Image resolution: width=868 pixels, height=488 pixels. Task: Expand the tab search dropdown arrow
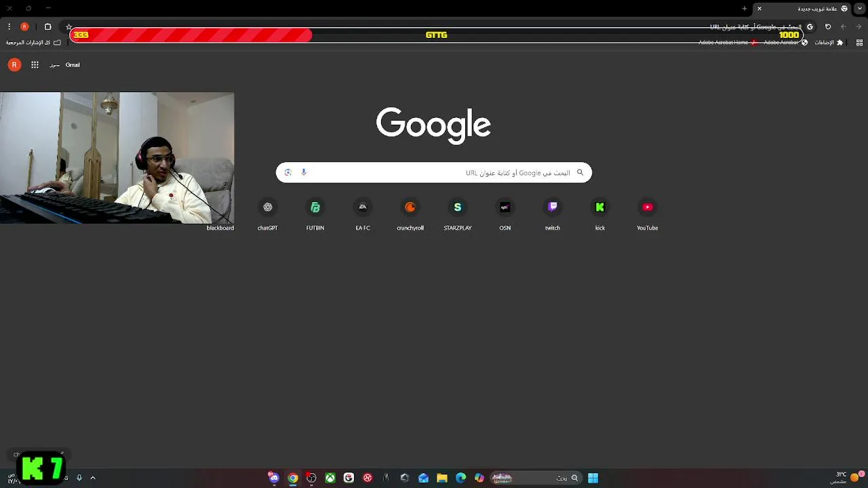pyautogui.click(x=860, y=8)
